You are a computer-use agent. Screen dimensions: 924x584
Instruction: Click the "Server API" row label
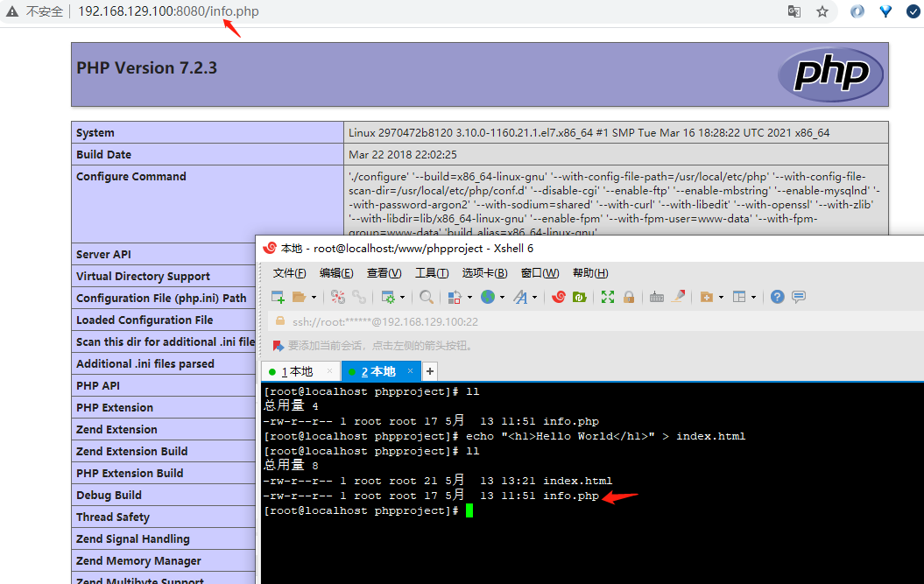(x=103, y=254)
